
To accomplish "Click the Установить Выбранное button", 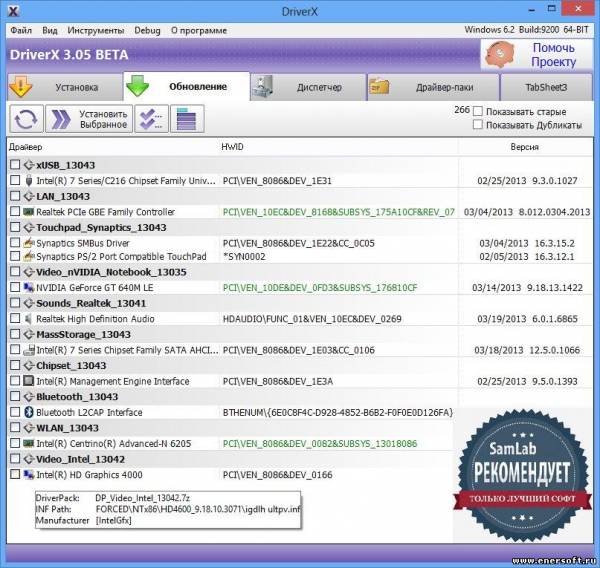I will pos(89,119).
